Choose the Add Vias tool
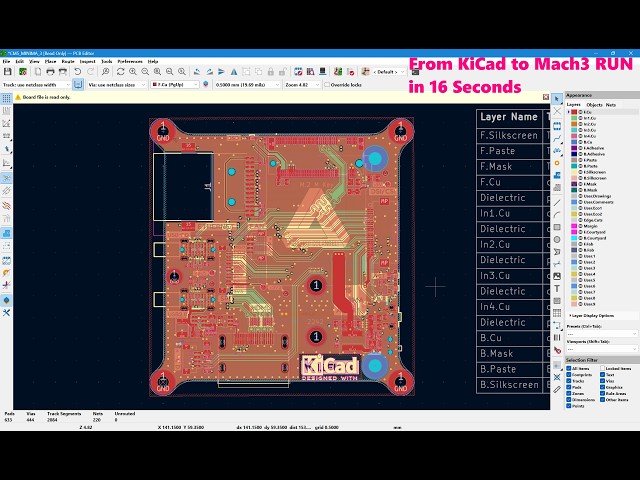The width and height of the screenshot is (640, 480). (557, 163)
